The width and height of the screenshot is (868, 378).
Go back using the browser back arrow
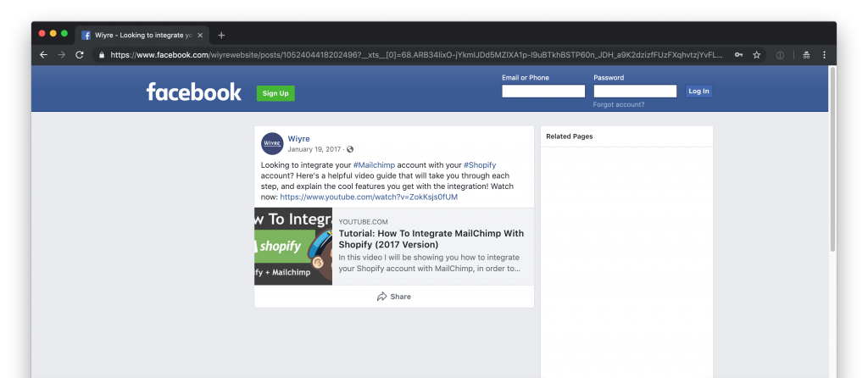click(x=44, y=55)
